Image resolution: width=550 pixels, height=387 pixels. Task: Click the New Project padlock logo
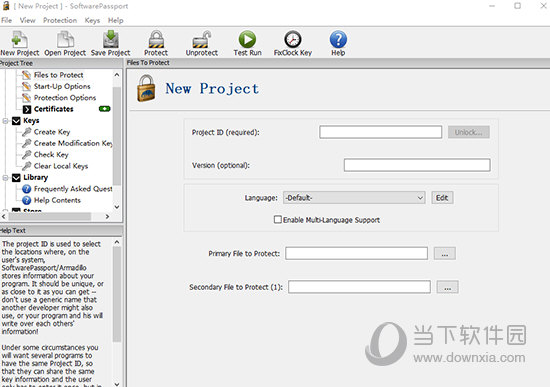(x=146, y=88)
